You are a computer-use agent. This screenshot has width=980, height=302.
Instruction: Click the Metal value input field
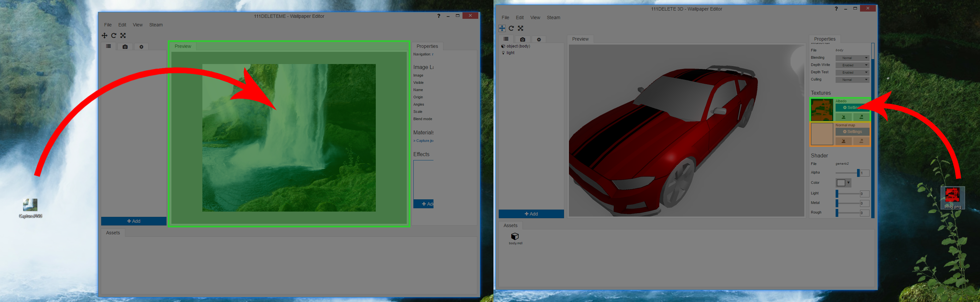click(865, 203)
